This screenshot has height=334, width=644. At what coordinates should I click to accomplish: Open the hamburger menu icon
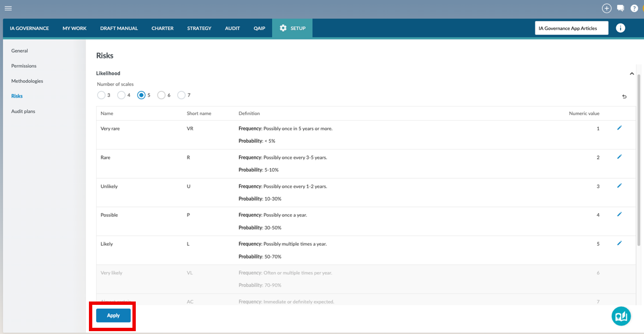tap(8, 8)
